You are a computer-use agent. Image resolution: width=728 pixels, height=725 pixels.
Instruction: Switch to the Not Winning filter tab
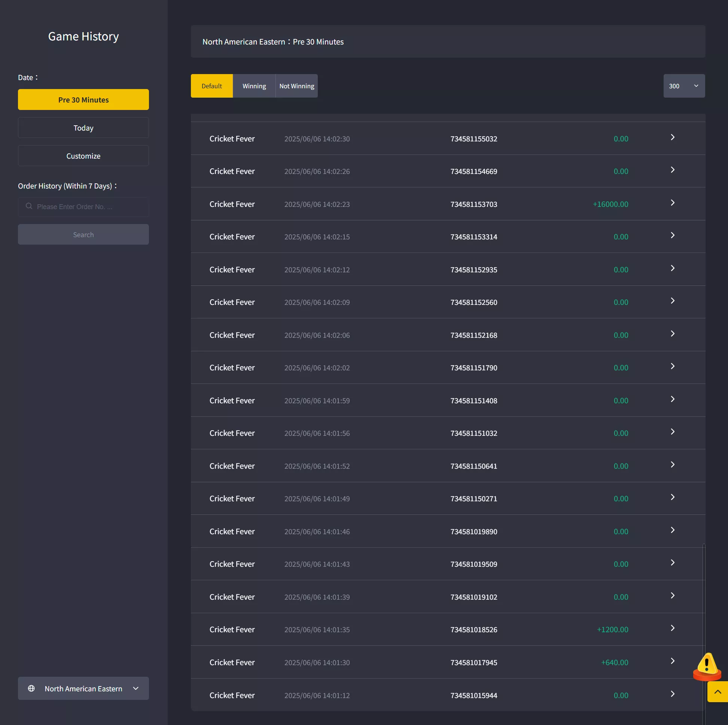[x=296, y=86]
